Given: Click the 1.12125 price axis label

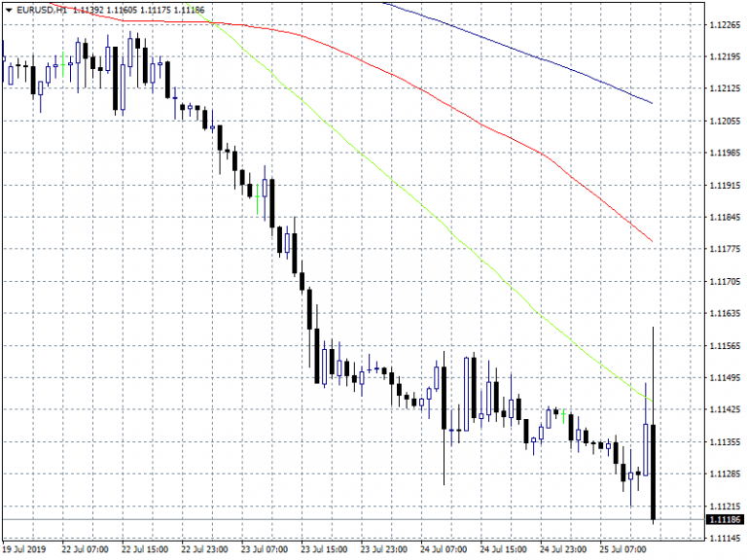Looking at the screenshot, I should pyautogui.click(x=722, y=89).
